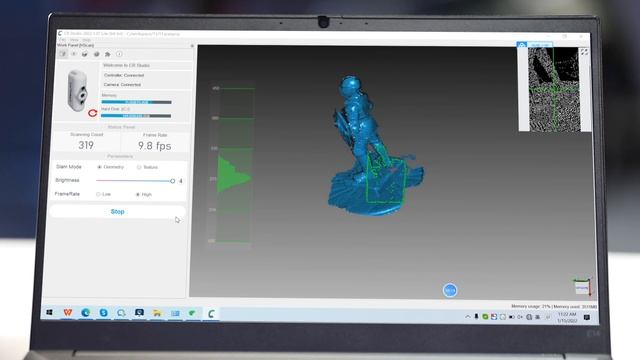Click the 9.8 fps frame rate value
This screenshot has width=640, height=360.
coord(154,146)
